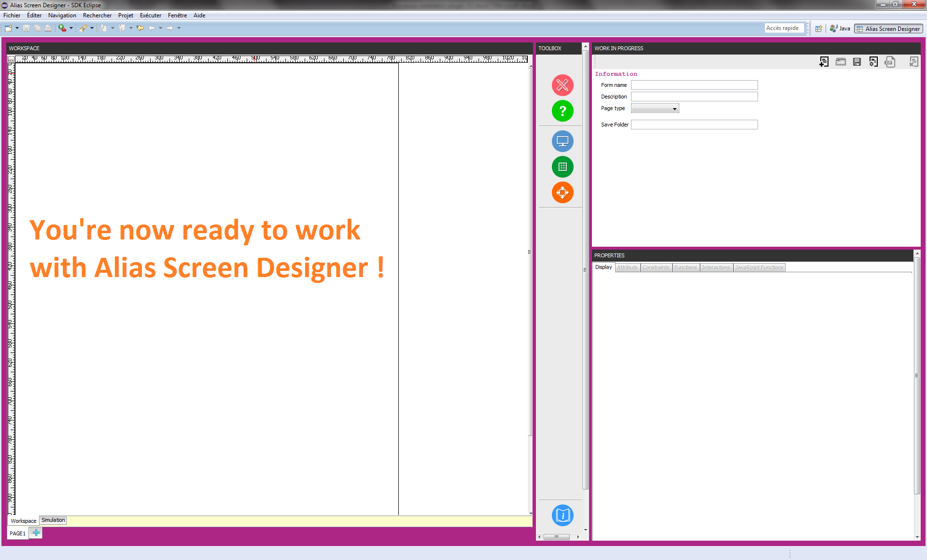Open the Aide menu
927x560 pixels.
[199, 15]
